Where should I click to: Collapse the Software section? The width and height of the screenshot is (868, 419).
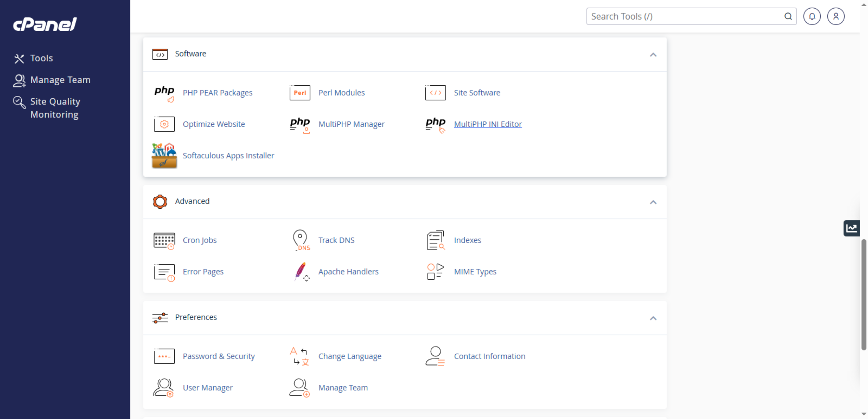[653, 55]
